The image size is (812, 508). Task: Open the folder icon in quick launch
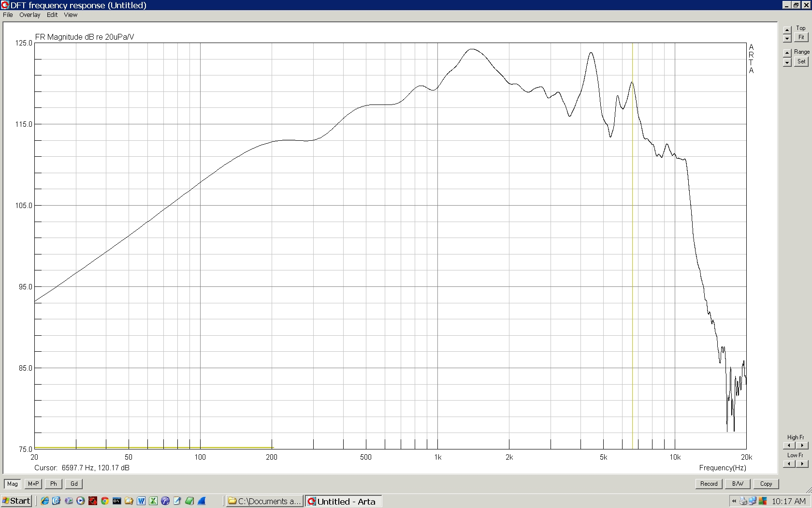[x=129, y=501]
